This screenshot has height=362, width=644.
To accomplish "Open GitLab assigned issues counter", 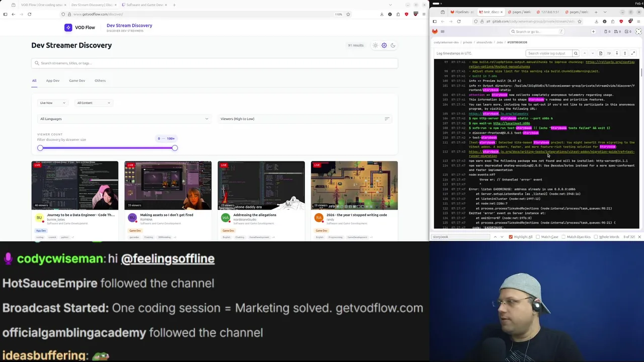I will click(607, 32).
